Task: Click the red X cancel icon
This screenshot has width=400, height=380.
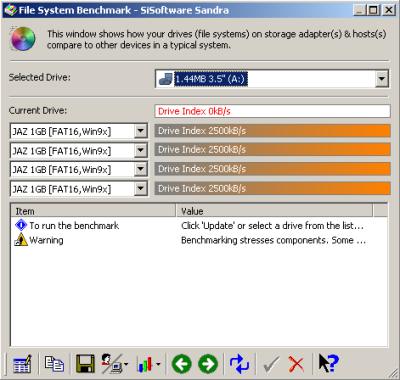Action: (296, 364)
